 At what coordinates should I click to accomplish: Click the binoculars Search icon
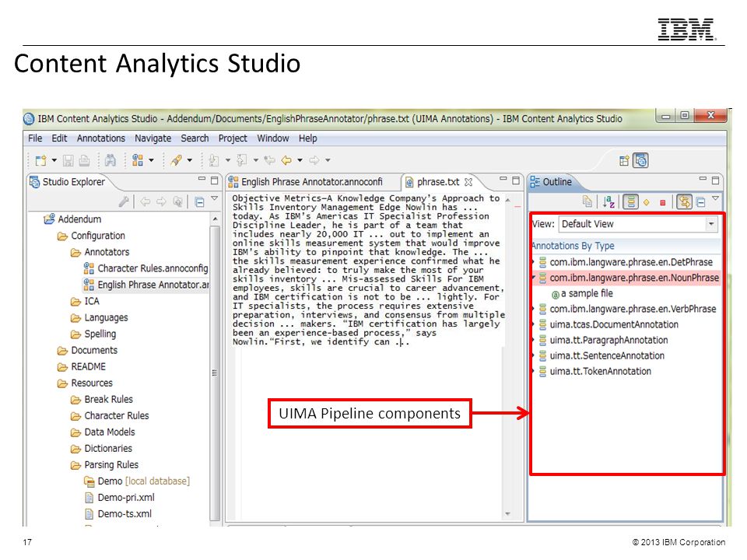110,160
